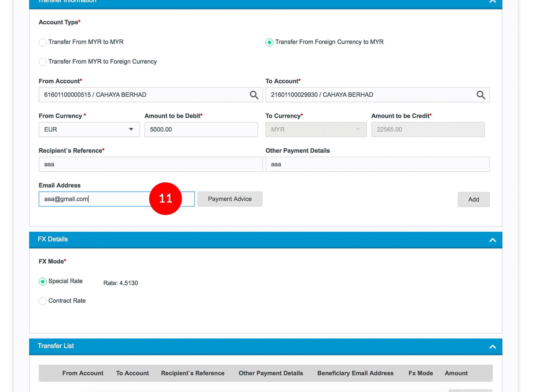
Task: Collapse the Transfer Information section
Action: (492, 1)
